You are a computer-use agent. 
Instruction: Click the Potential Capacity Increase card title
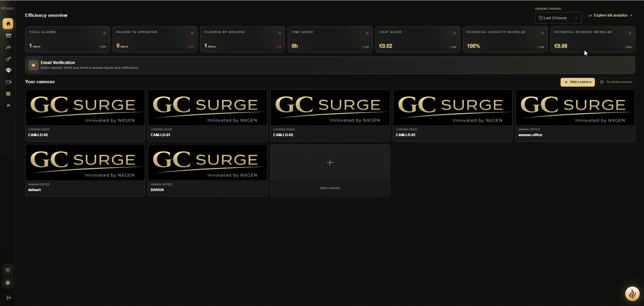point(496,32)
